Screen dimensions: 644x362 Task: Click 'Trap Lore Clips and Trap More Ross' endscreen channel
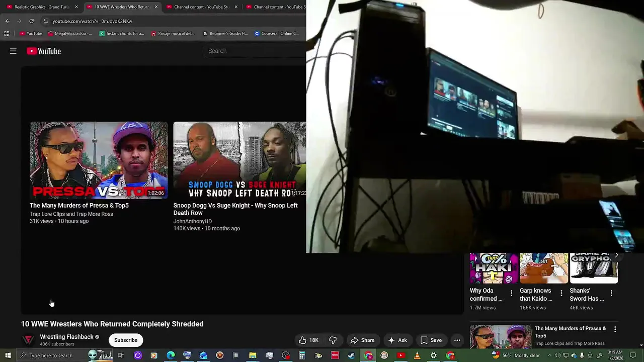tap(71, 214)
